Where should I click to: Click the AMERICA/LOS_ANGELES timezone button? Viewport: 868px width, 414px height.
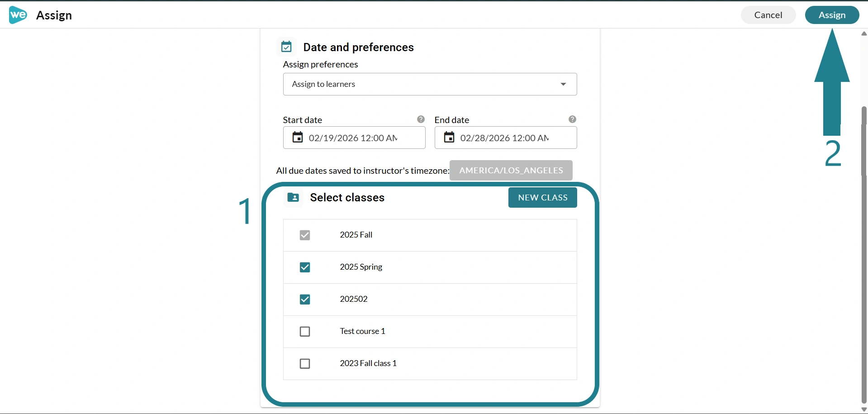point(511,171)
